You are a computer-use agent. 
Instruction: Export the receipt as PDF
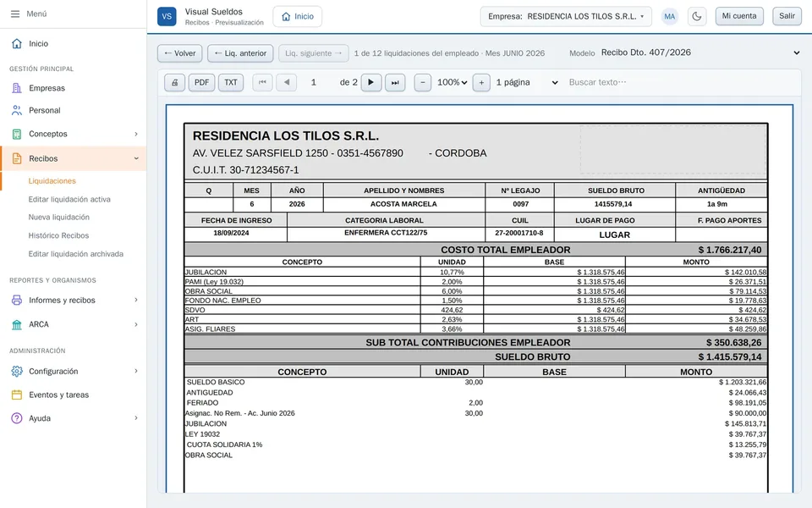201,82
